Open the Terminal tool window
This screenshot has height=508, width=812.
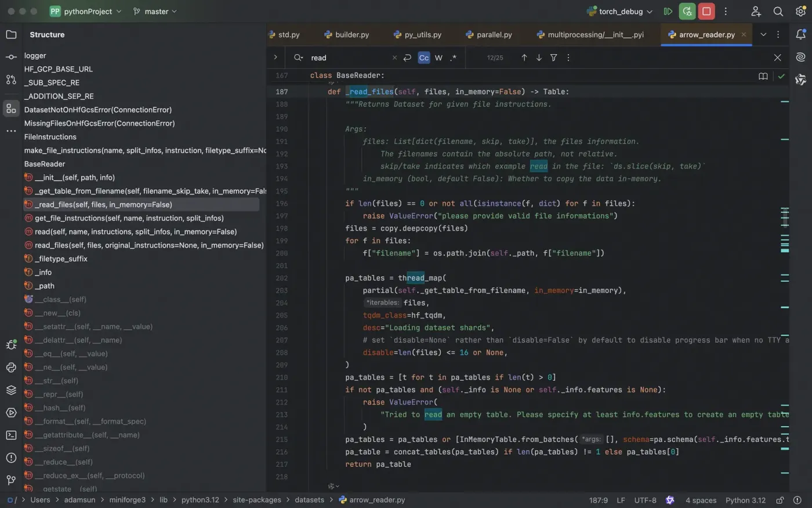coord(11,435)
